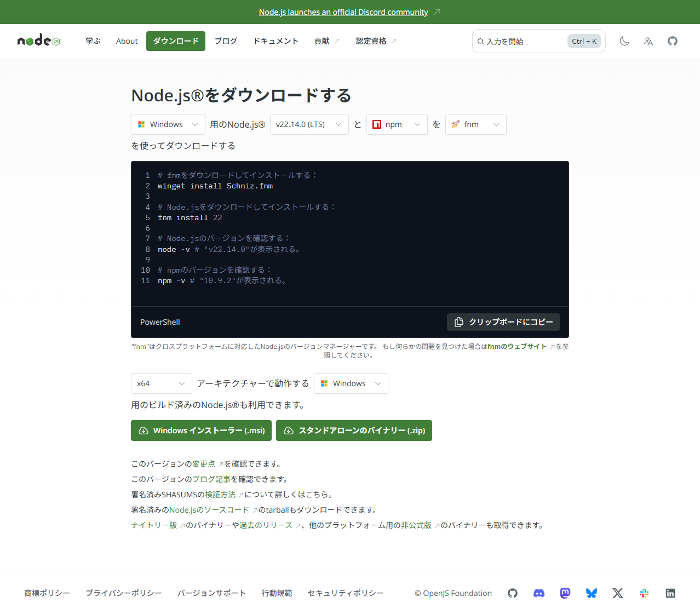700x614 pixels.
Task: Open the 変更点 link
Action: (204, 463)
